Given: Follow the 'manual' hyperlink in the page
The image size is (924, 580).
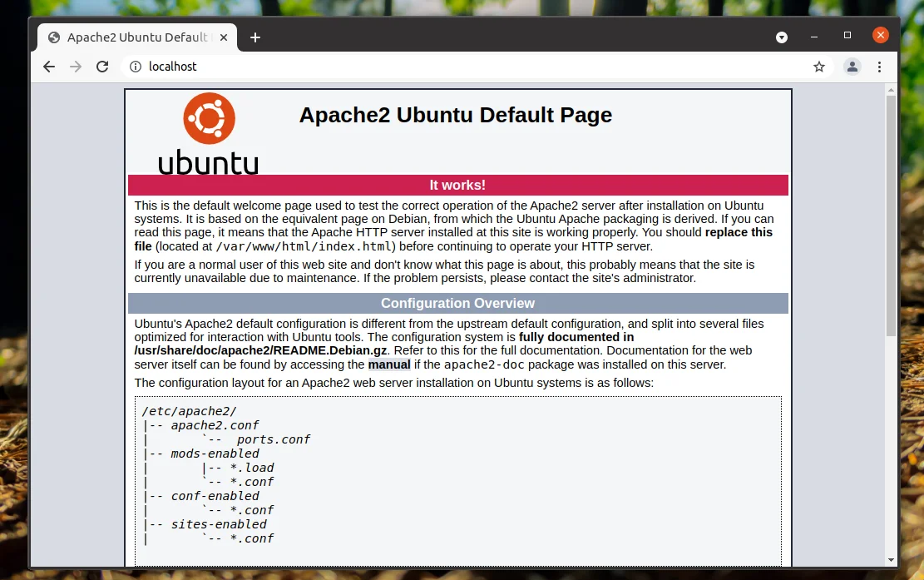Looking at the screenshot, I should pyautogui.click(x=391, y=364).
